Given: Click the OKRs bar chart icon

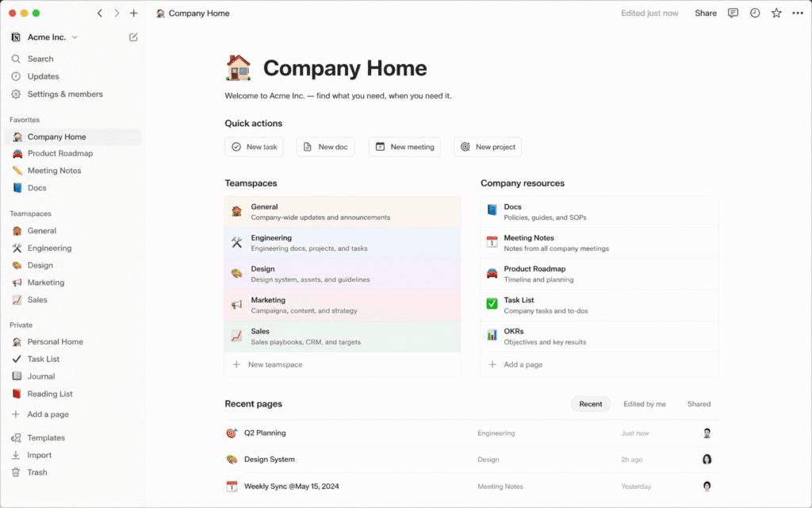Looking at the screenshot, I should [x=492, y=335].
